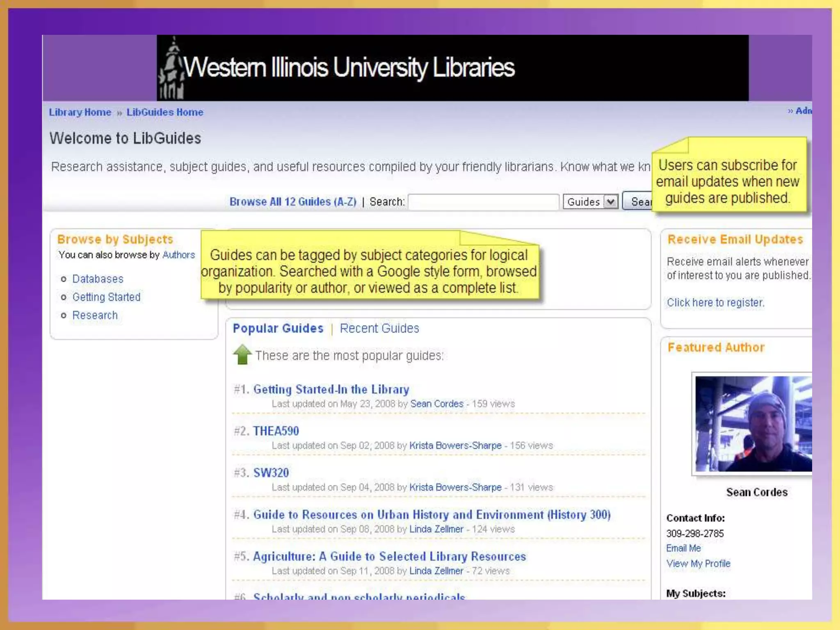Open the Guides search scope dropdown
Image resolution: width=840 pixels, height=630 pixels.
click(x=591, y=202)
